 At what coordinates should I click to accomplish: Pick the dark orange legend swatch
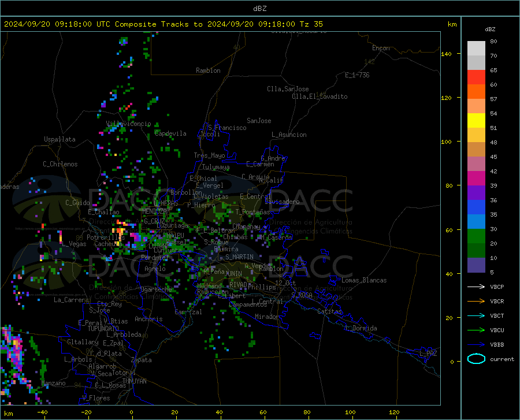click(476, 92)
